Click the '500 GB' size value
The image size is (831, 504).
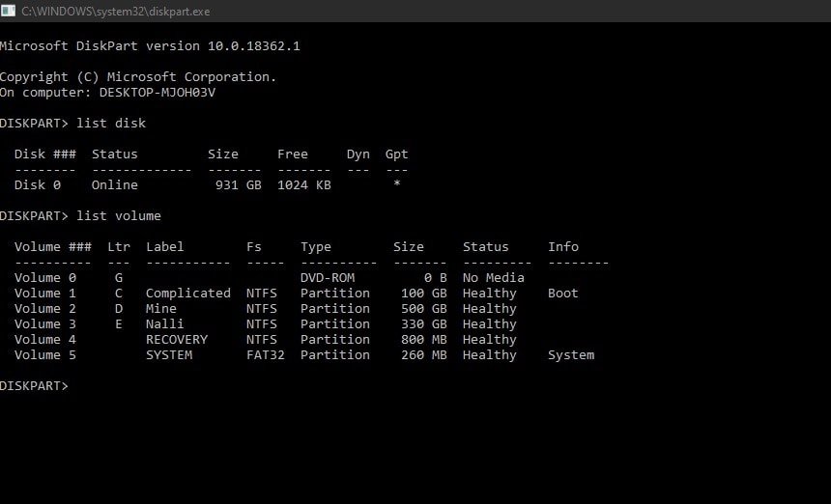coord(424,309)
